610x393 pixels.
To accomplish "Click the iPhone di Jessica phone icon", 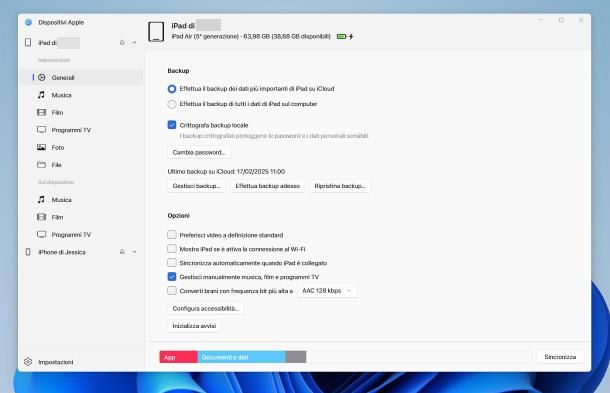I will (28, 252).
